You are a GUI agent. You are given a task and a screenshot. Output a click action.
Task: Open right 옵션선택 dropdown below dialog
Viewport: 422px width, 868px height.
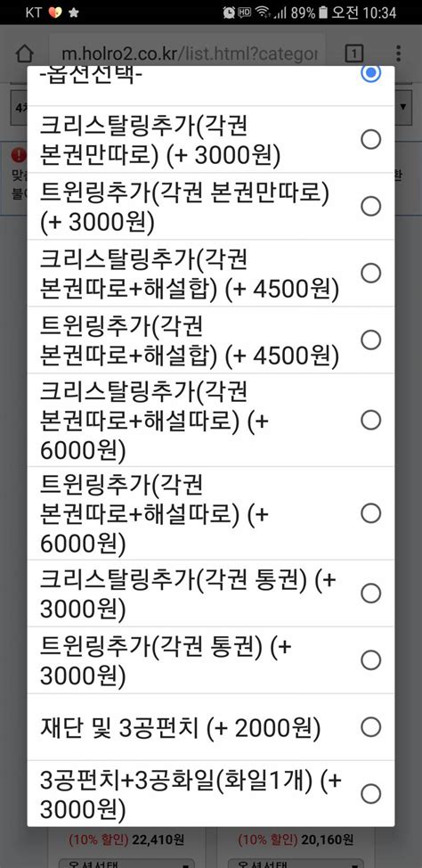(296, 864)
